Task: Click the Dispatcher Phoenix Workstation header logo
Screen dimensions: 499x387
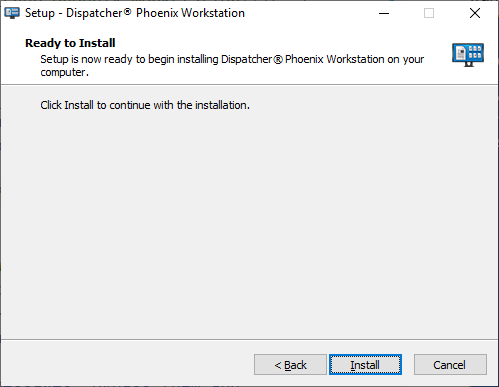Action: [468, 55]
